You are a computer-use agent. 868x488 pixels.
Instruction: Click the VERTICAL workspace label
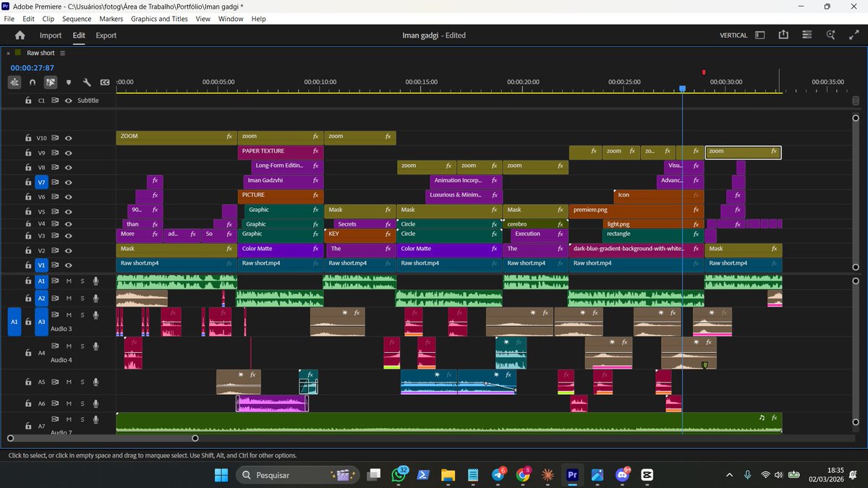click(733, 35)
